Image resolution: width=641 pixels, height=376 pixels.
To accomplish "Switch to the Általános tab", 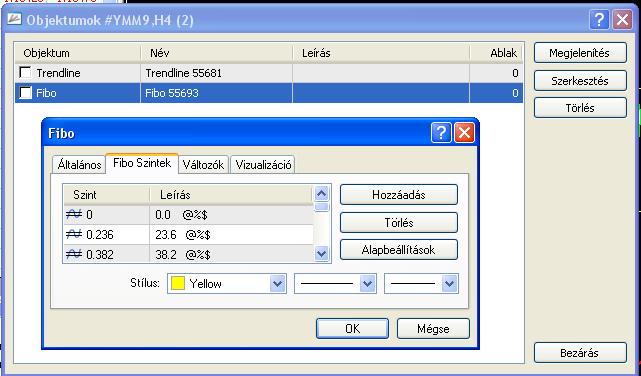I will pyautogui.click(x=79, y=165).
